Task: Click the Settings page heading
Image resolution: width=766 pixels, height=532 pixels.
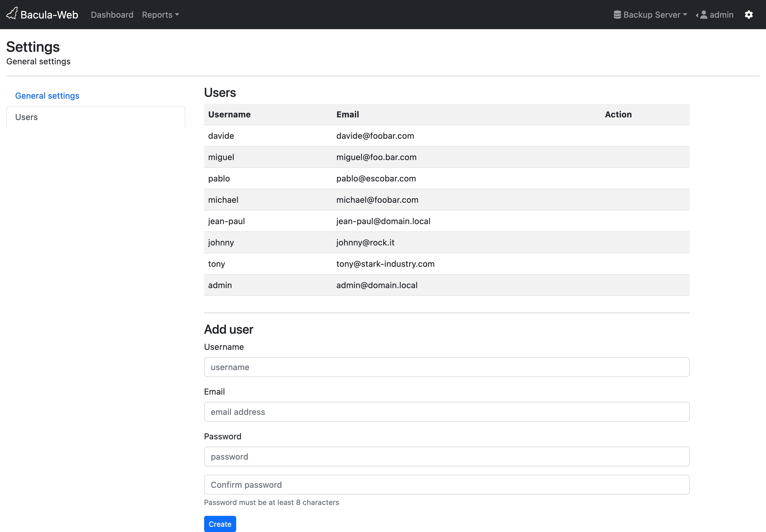Action: (33, 47)
